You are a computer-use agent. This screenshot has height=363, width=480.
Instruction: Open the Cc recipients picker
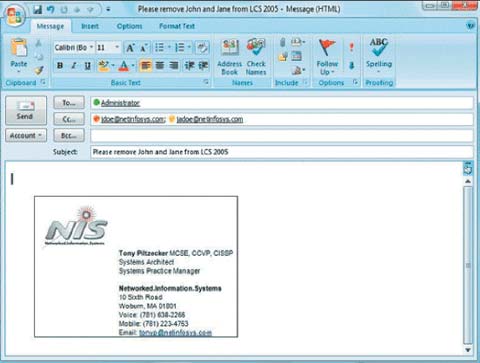[69, 119]
